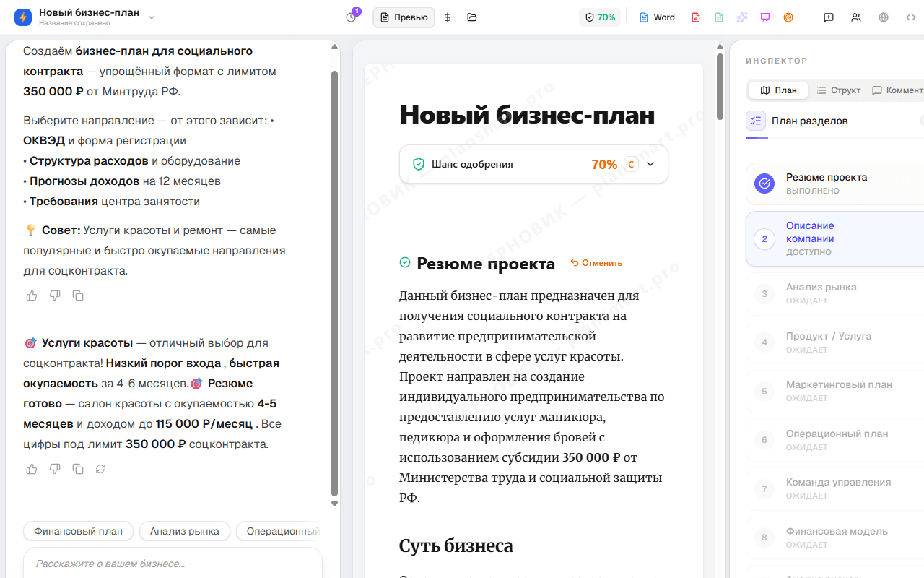Open the dollar pricing icon in toolbar
The image size is (924, 578).
(448, 17)
